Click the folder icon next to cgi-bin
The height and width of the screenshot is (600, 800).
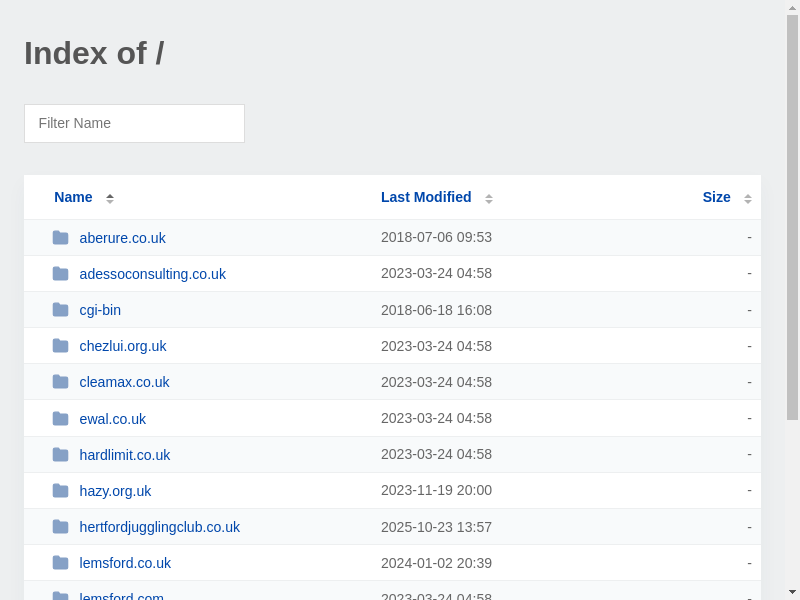pos(61,310)
